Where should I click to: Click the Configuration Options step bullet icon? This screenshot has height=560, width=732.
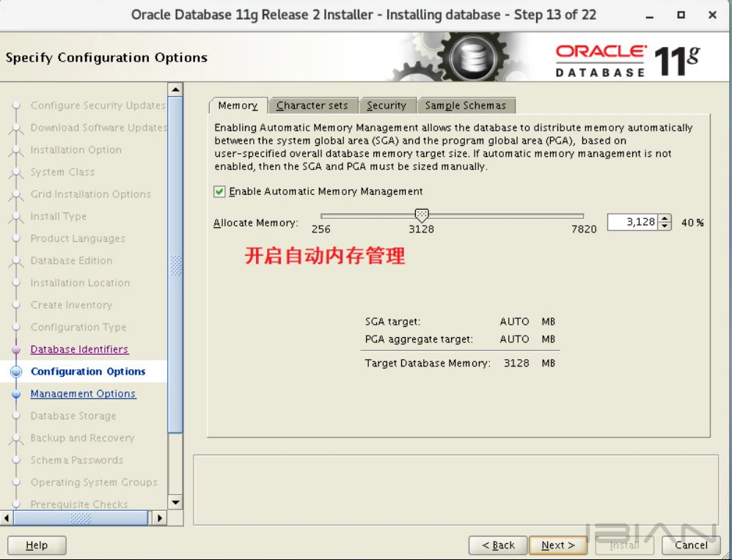pyautogui.click(x=16, y=372)
